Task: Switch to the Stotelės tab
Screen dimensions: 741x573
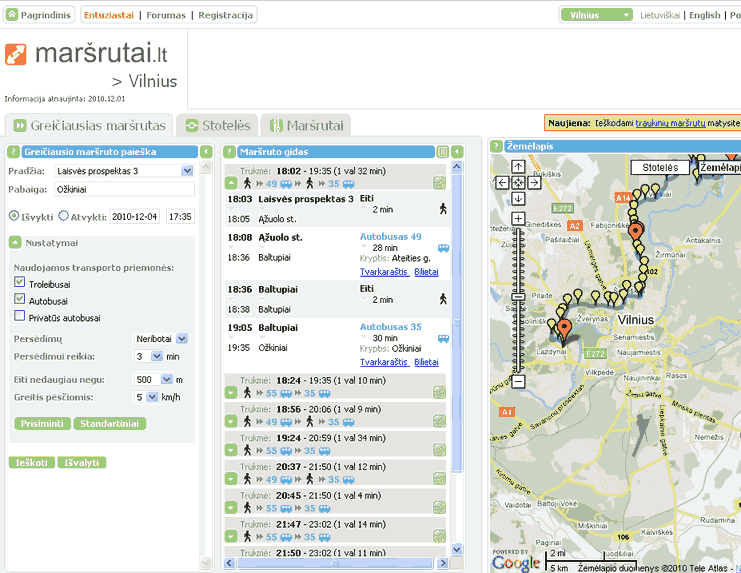Action: pyautogui.click(x=217, y=126)
